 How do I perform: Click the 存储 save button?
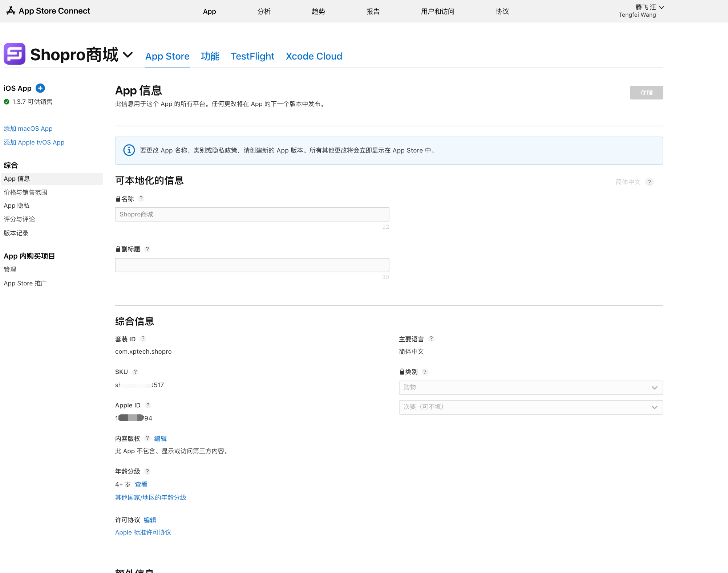coord(646,92)
